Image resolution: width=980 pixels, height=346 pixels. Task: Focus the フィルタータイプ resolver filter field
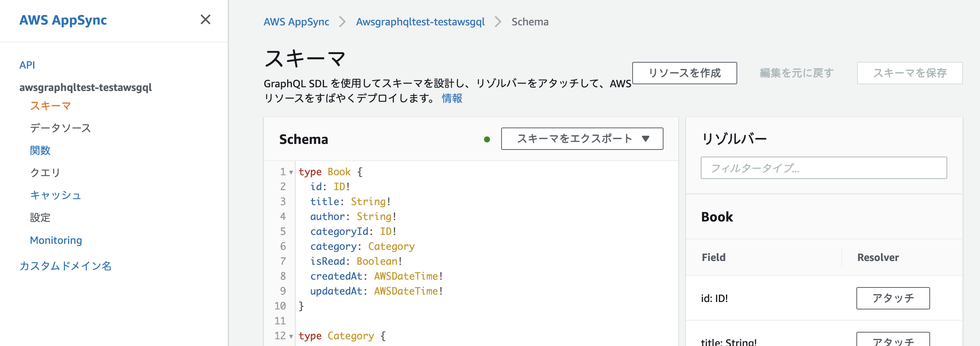click(824, 168)
